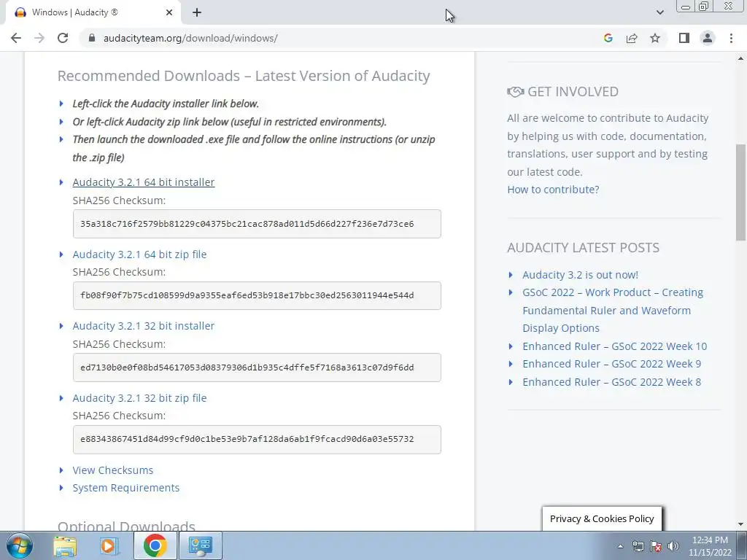Viewport: 747px width, 560px height.
Task: Open Windows Media Player from taskbar
Action: click(109, 545)
